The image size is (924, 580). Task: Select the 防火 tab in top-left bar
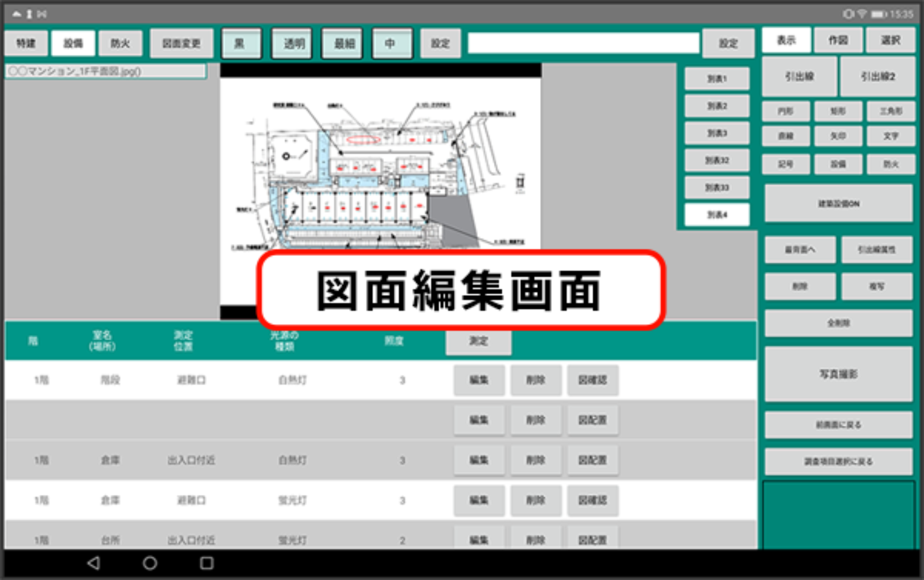[x=120, y=43]
